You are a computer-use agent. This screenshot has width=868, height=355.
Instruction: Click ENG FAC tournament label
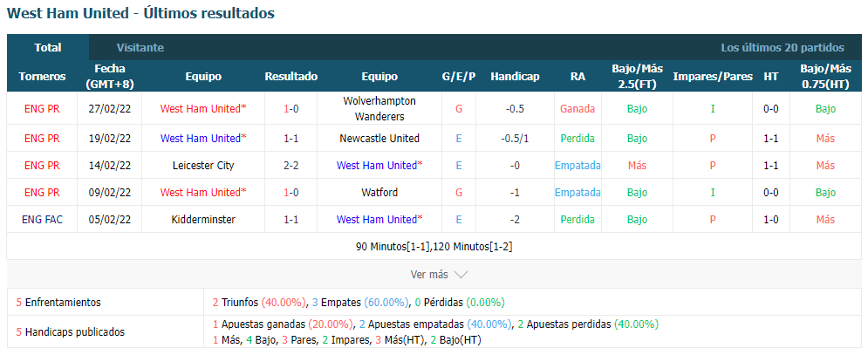[42, 220]
